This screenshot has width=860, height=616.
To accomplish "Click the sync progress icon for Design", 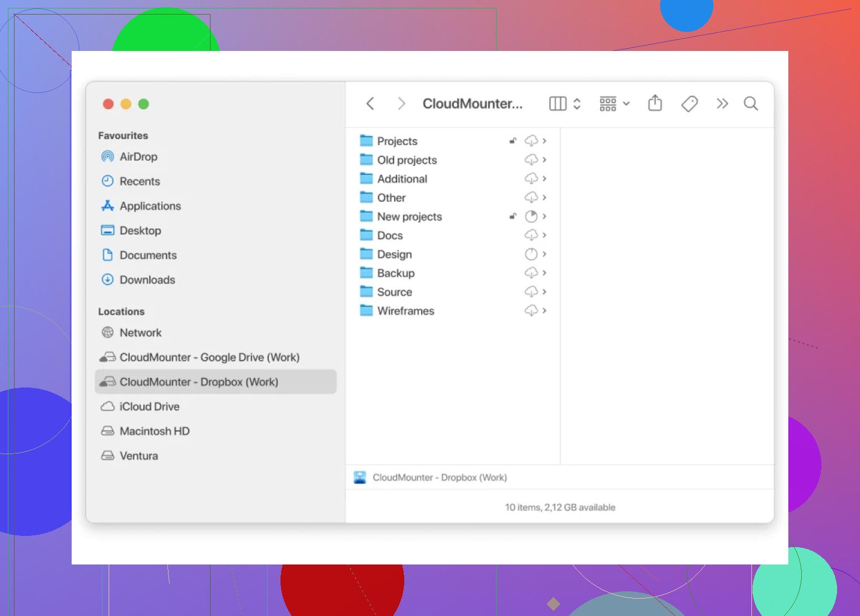I will [531, 254].
